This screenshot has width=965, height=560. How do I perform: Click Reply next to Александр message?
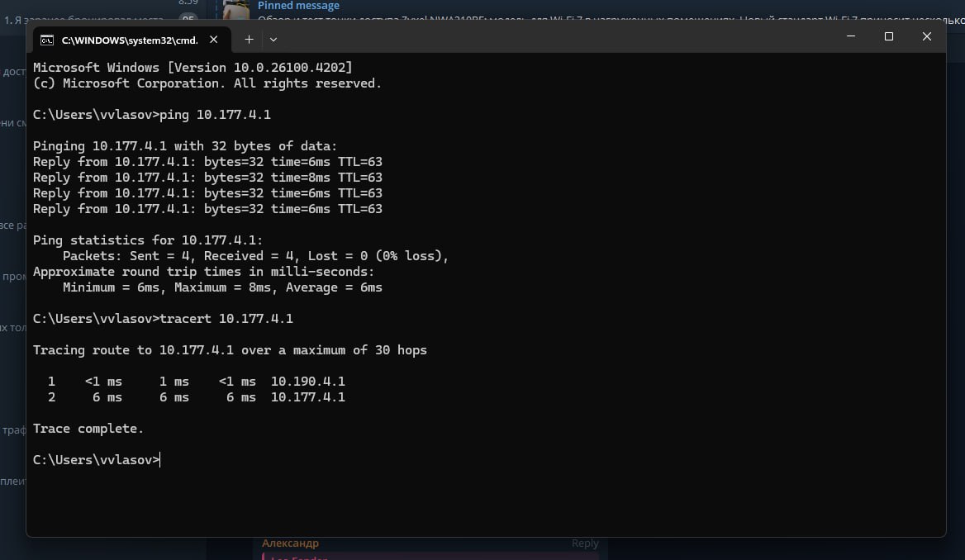point(585,543)
